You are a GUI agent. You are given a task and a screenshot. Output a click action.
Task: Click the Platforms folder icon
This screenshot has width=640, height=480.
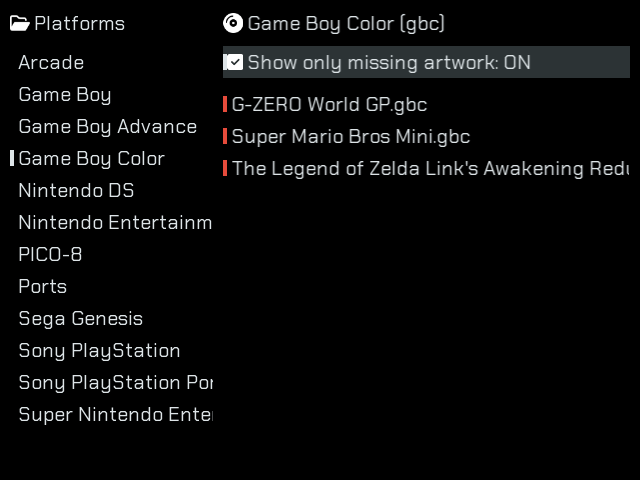coord(20,23)
